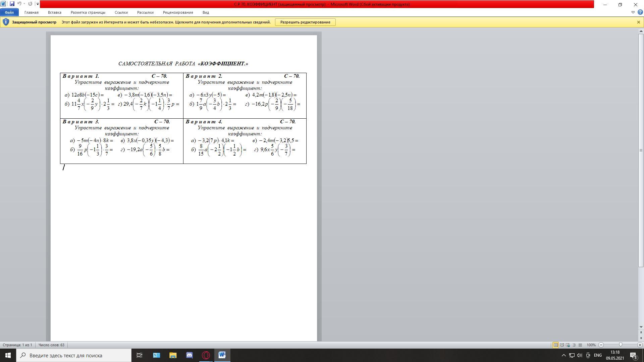Switch to Draft view in status bar
The width and height of the screenshot is (644, 362).
point(580,345)
